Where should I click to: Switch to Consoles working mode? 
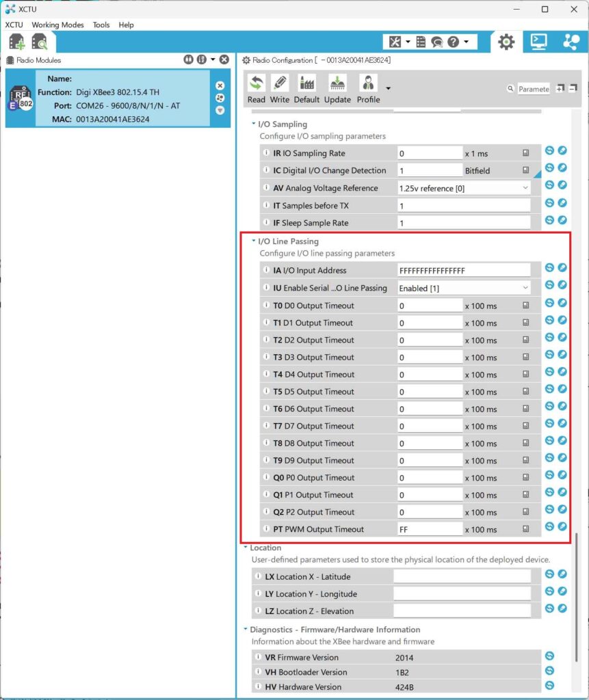pos(538,42)
